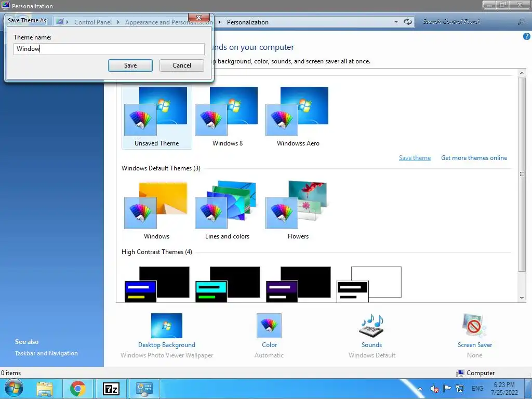Select the blue-titled high contrast theme
Viewport: 532px width, 399px height.
pos(157,284)
